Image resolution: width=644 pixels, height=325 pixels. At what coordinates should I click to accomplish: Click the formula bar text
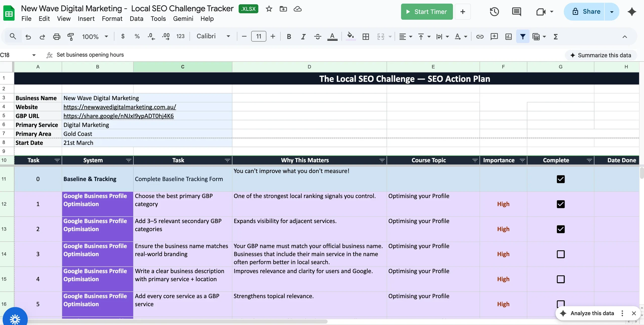(90, 55)
